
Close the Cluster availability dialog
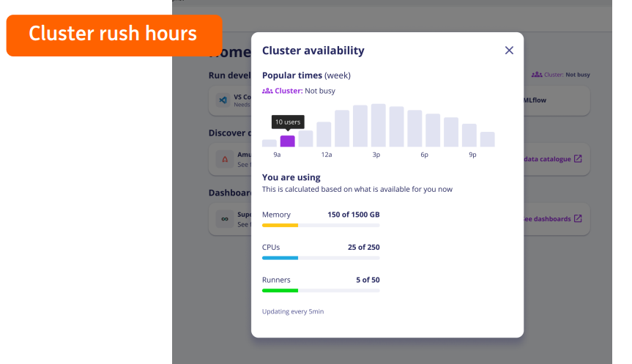(509, 51)
